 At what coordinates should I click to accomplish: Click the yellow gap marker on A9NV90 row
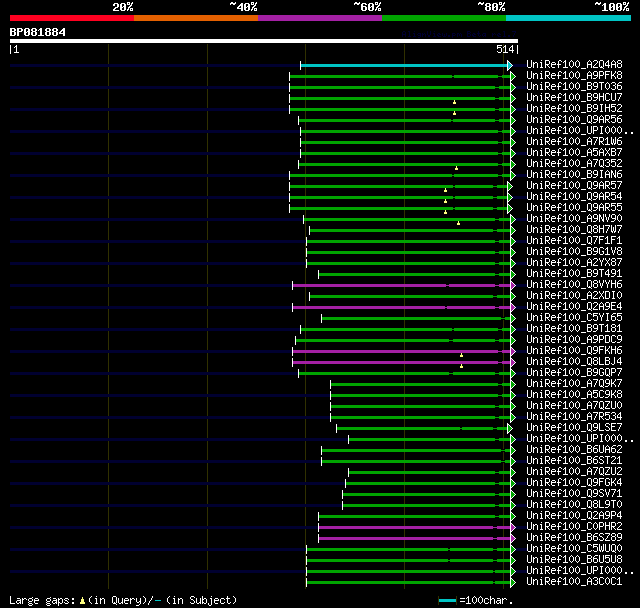[x=458, y=223]
